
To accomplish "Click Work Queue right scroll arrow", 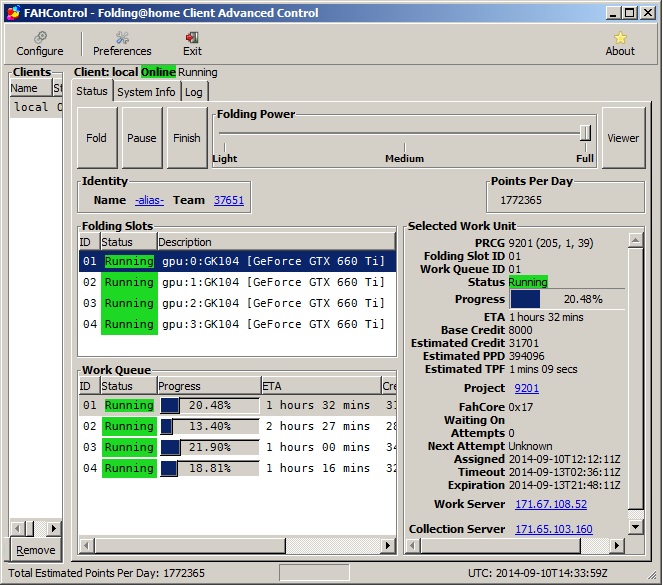I will [387, 545].
